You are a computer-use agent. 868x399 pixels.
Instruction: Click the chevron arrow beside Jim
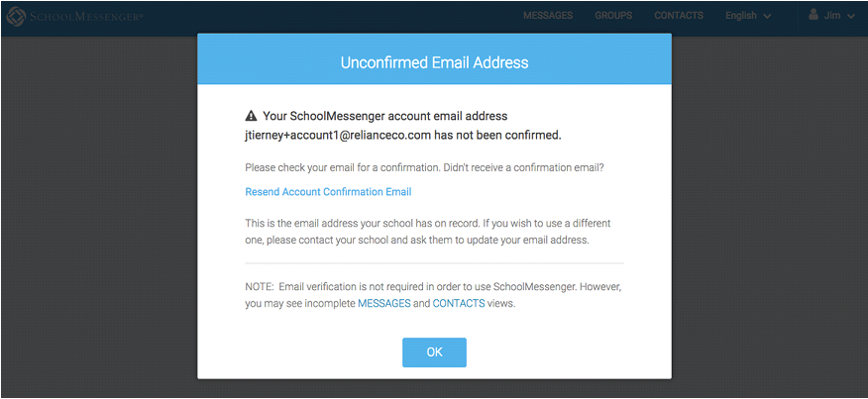tap(851, 17)
